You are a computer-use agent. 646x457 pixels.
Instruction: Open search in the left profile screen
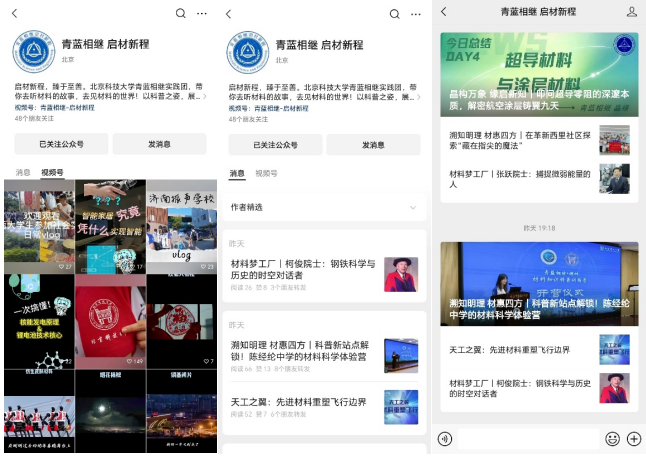click(x=180, y=13)
